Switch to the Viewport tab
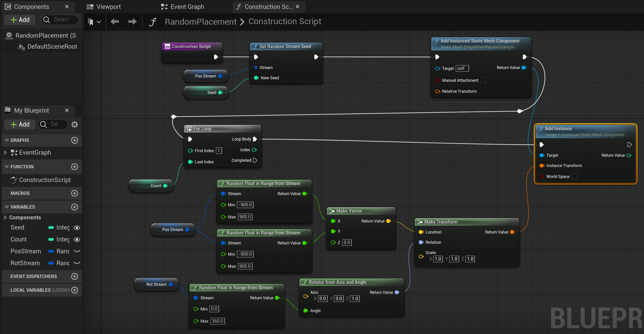The image size is (644, 334). (108, 6)
